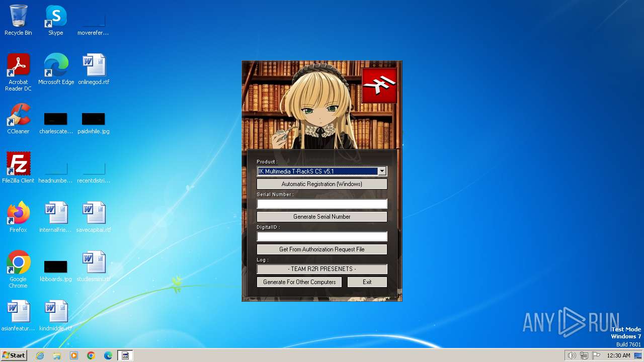The height and width of the screenshot is (362, 644).
Task: Open Edge from the taskbar
Action: (108, 355)
